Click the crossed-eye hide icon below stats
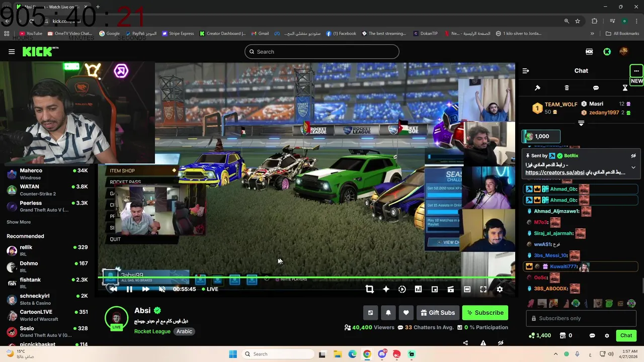Viewport: 644px width, 362px height. pos(501,343)
